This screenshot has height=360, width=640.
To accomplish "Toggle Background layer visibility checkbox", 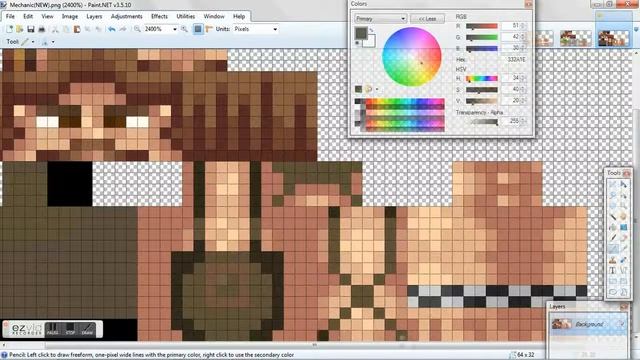I will point(622,324).
